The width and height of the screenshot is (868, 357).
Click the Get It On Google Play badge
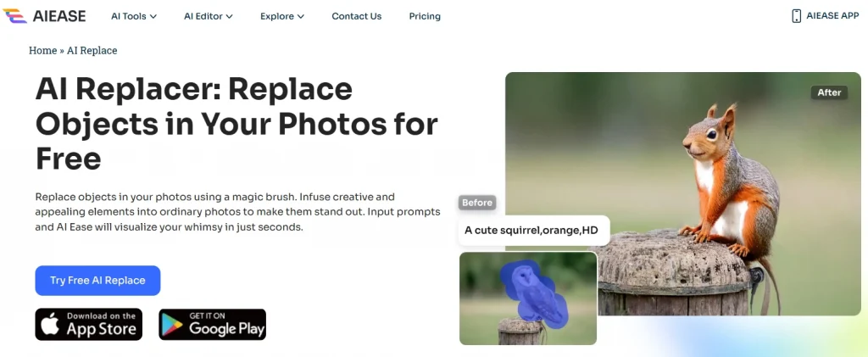213,324
